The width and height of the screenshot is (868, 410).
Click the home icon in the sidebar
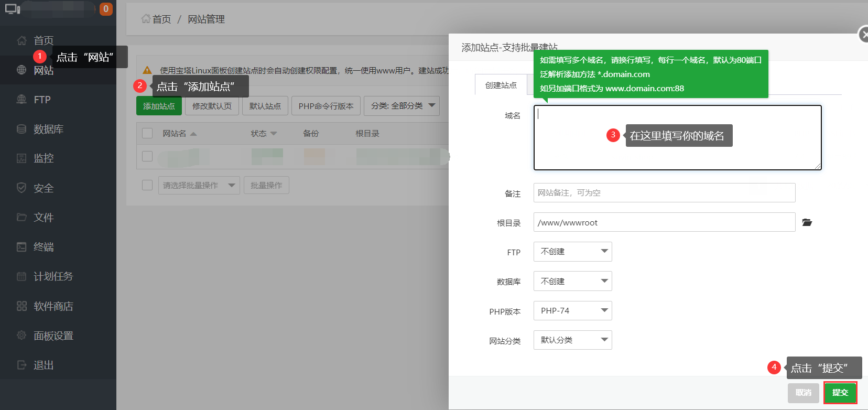pos(21,40)
